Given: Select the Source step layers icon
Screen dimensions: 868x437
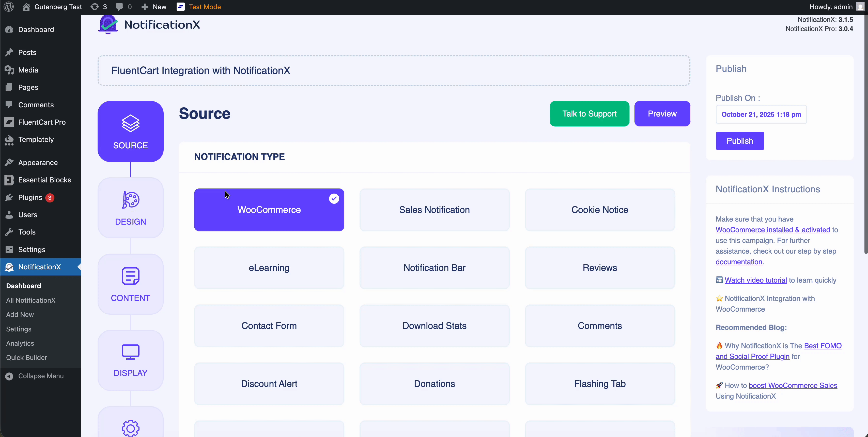Looking at the screenshot, I should (130, 124).
